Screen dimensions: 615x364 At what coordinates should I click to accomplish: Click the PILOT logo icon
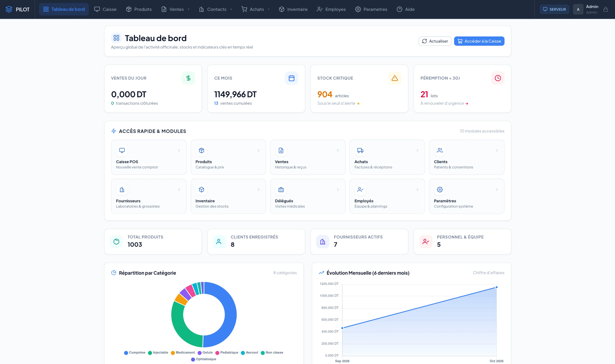coord(9,9)
